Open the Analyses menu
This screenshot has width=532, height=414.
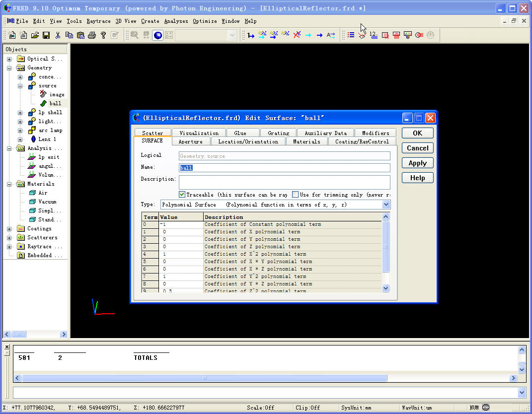176,21
